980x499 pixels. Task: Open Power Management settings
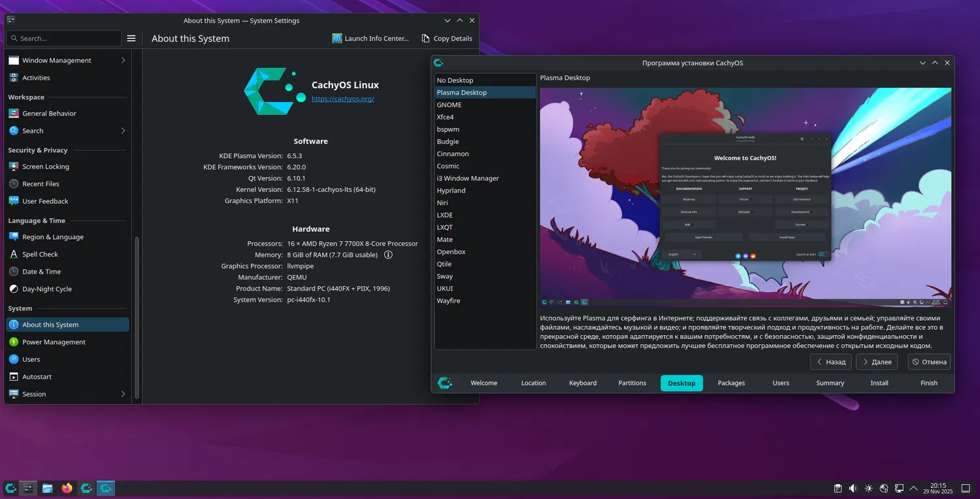point(67,342)
